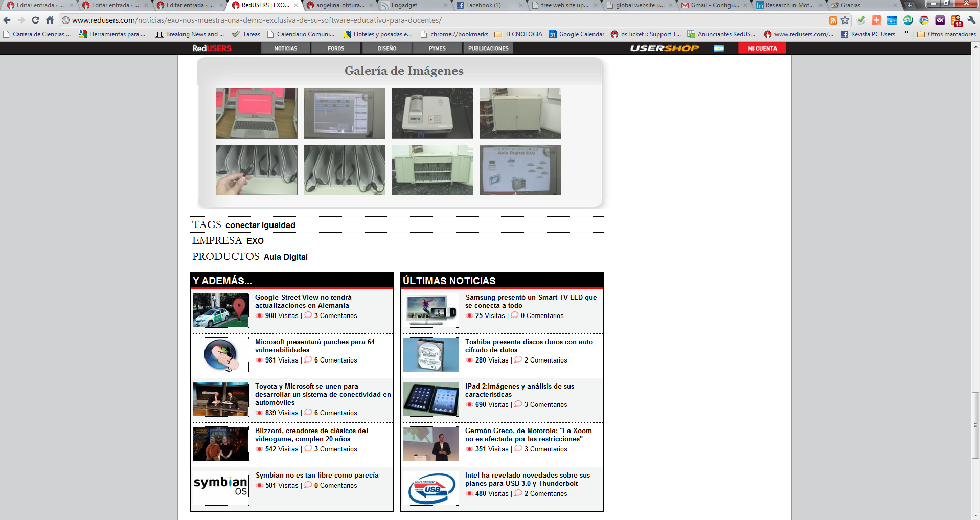Open the blue calendar extension
Viewport: 980px width, 520px height.
892,20
